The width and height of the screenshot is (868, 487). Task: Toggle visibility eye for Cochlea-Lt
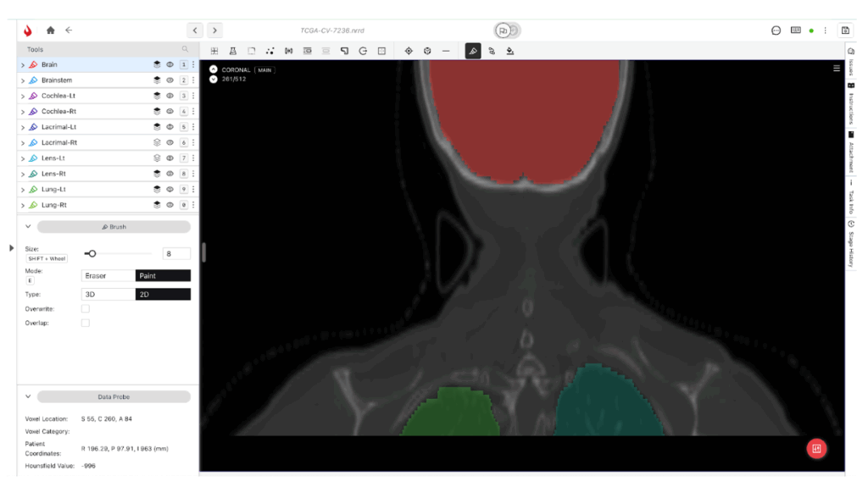click(170, 96)
